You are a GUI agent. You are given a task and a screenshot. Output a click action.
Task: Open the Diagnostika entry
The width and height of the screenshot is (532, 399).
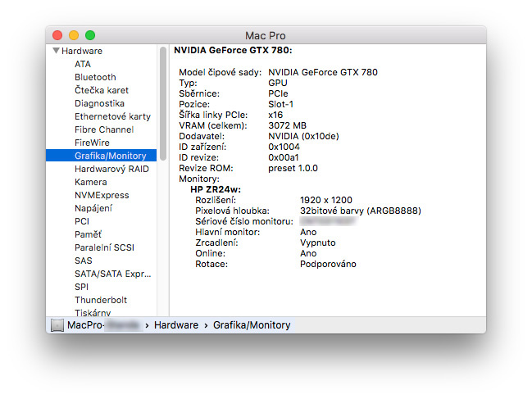click(99, 103)
